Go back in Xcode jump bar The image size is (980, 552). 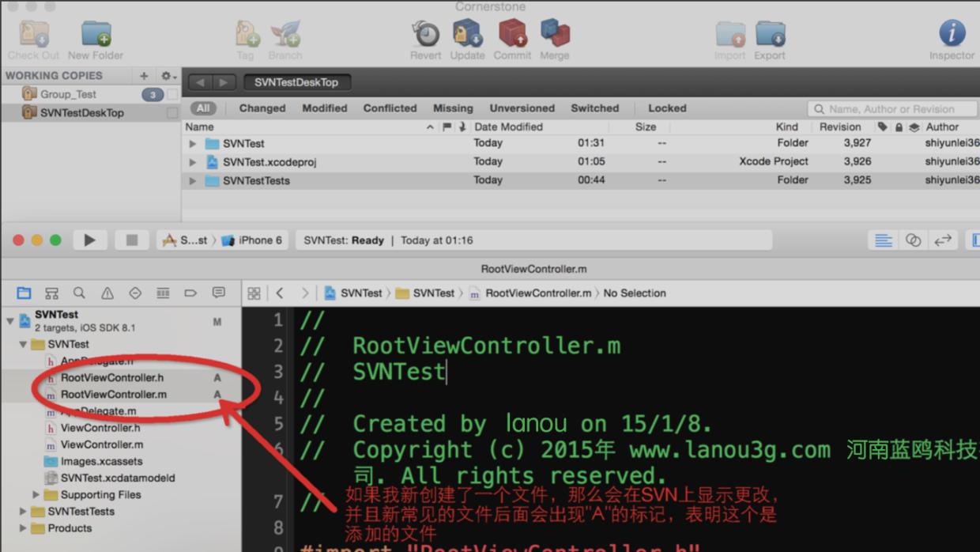[x=280, y=293]
